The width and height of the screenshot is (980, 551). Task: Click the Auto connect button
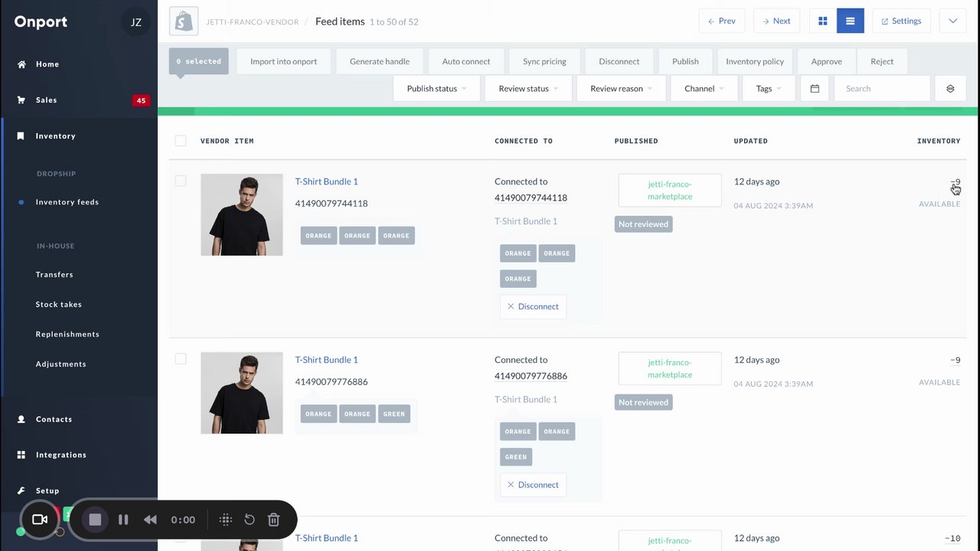(466, 61)
